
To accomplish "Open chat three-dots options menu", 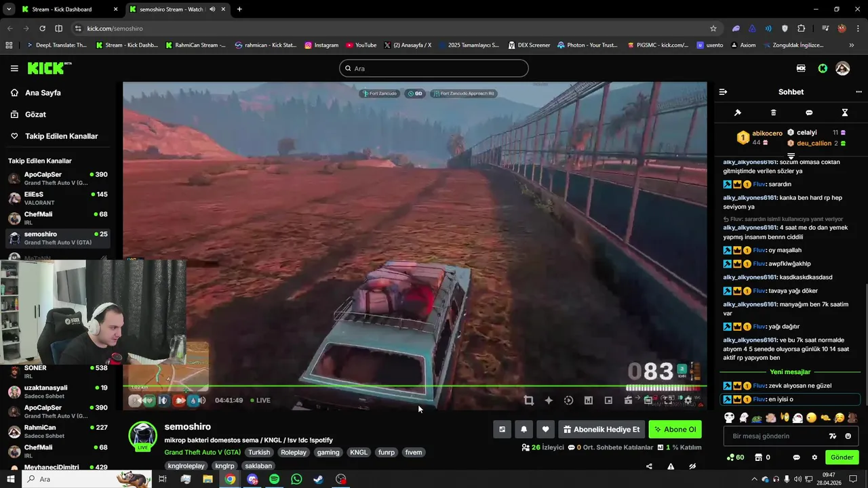I will [859, 92].
